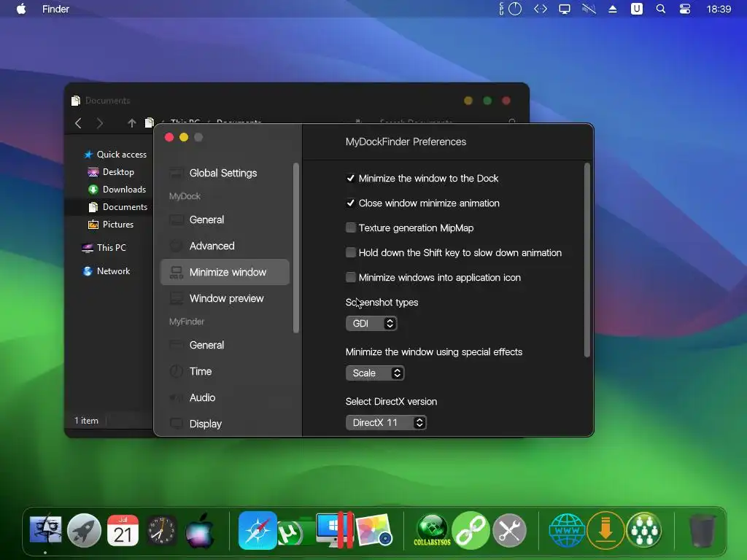Select Minimize window in preferences sidebar
This screenshot has width=747, height=560.
click(225, 272)
